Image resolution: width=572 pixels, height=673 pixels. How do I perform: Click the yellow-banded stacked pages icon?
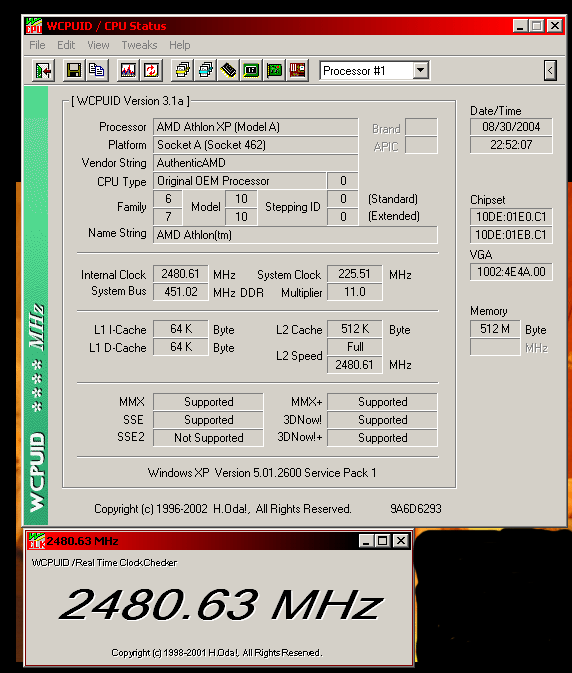pyautogui.click(x=182, y=70)
